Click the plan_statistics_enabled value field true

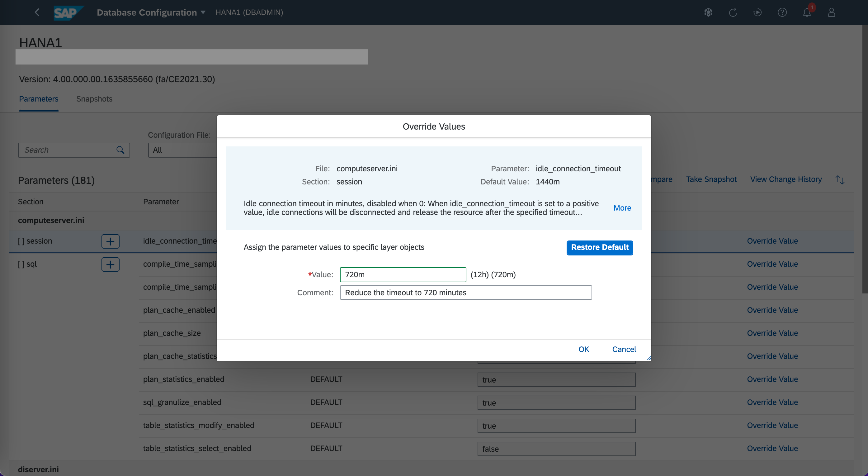[x=556, y=380]
